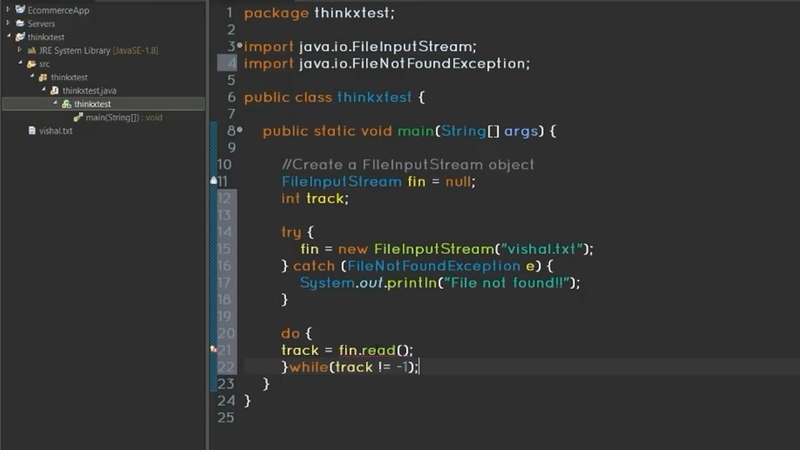Click the warning marker on line 11

coord(214,180)
